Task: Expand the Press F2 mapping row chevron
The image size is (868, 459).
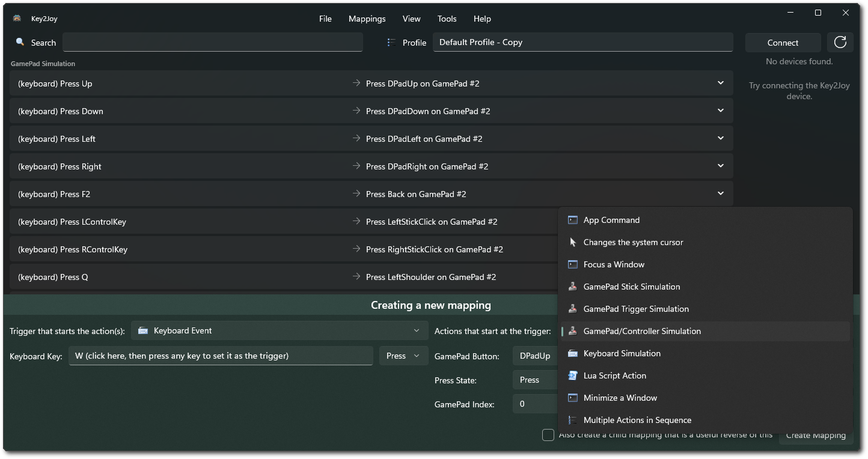Action: coord(720,193)
